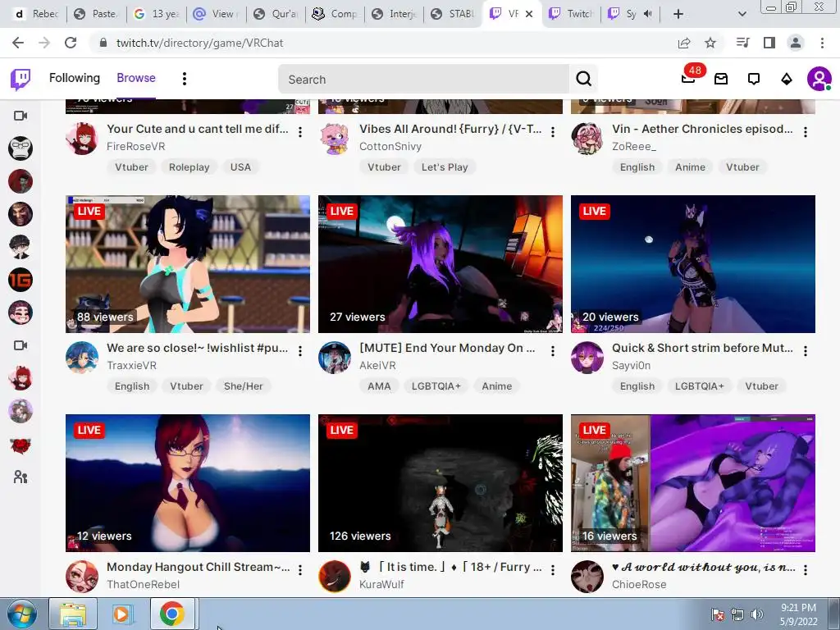Open notifications inbox with 48 badge

(x=688, y=79)
